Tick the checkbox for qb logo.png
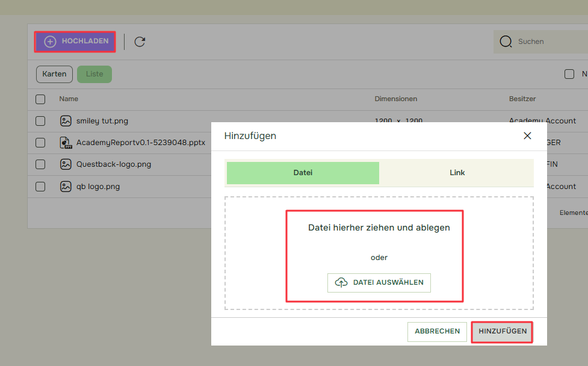The width and height of the screenshot is (588, 366). point(40,187)
